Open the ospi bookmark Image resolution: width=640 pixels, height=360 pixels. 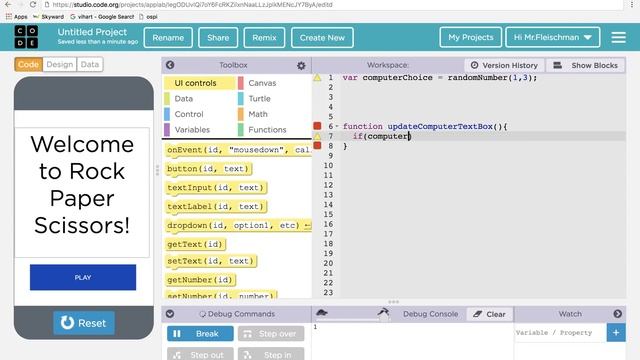coord(148,17)
